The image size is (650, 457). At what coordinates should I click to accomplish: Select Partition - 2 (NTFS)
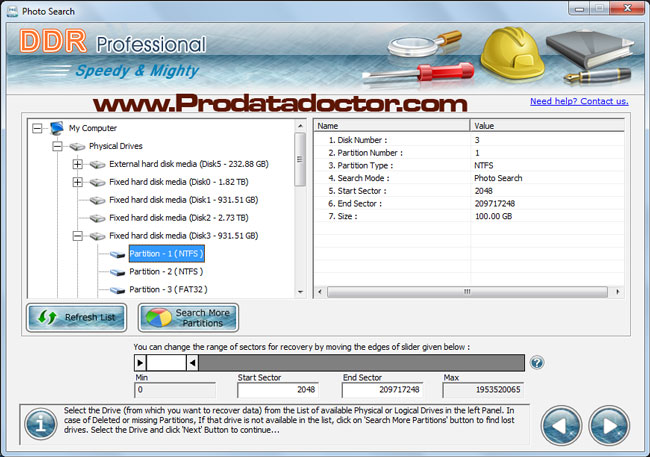[166, 272]
